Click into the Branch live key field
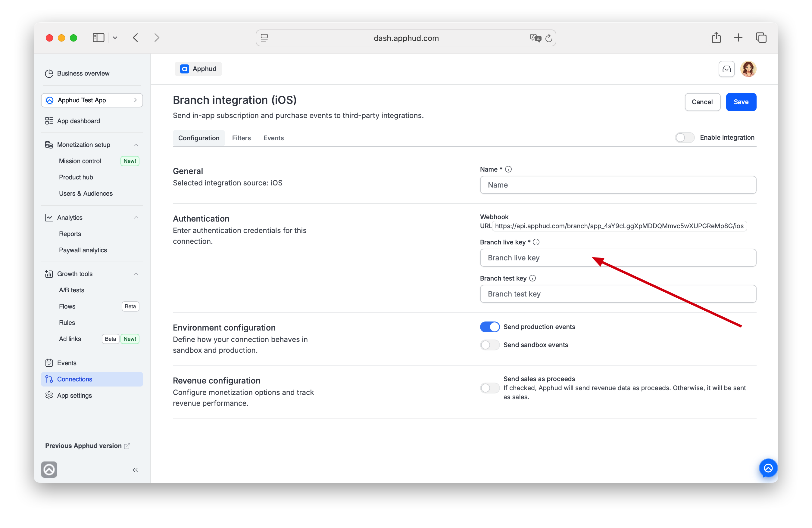The image size is (812, 528). (618, 257)
